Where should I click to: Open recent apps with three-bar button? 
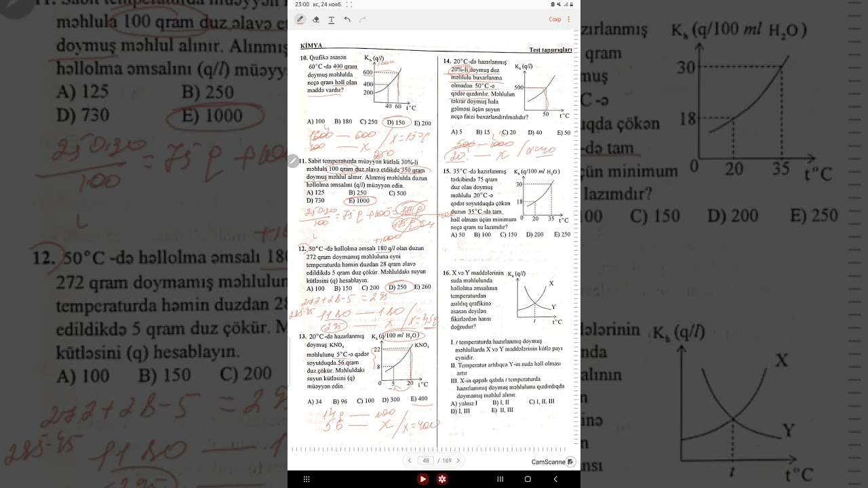(x=500, y=479)
